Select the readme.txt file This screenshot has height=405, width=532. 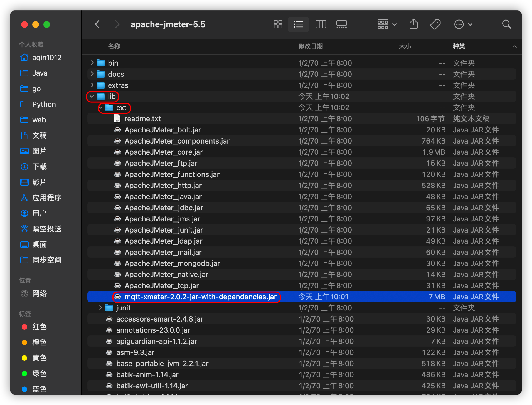coord(143,118)
